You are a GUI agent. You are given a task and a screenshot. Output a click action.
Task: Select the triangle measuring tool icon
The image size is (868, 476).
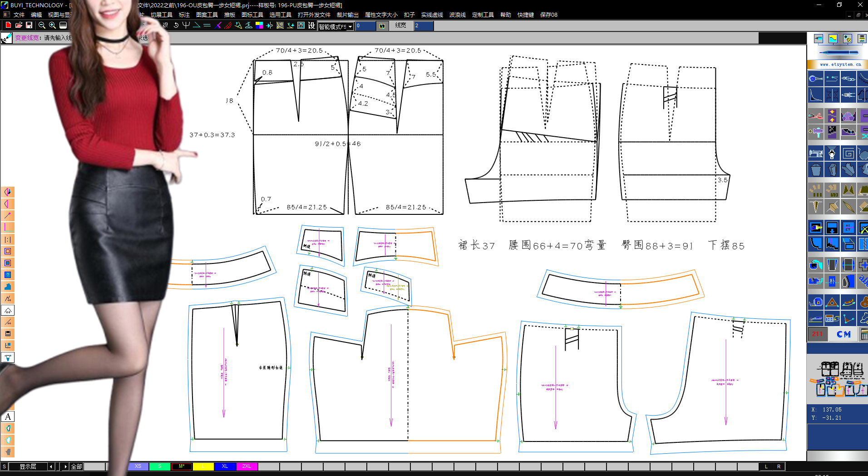coord(832,302)
